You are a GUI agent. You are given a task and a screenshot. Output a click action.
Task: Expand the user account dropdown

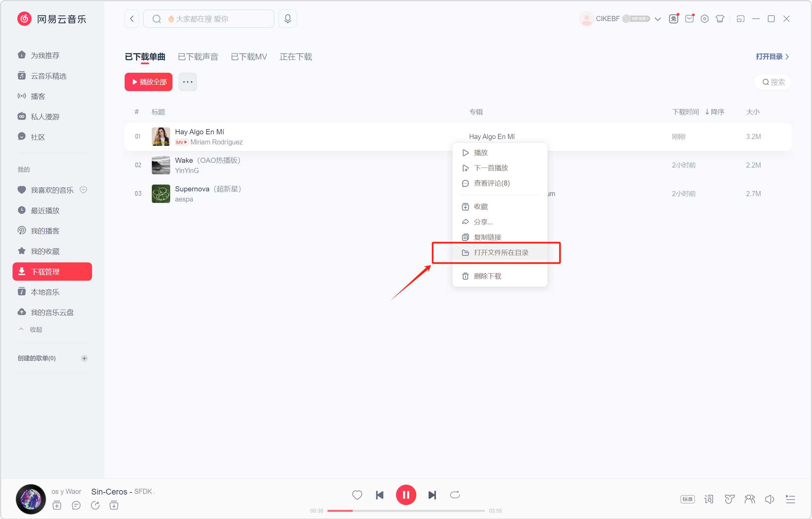click(658, 18)
